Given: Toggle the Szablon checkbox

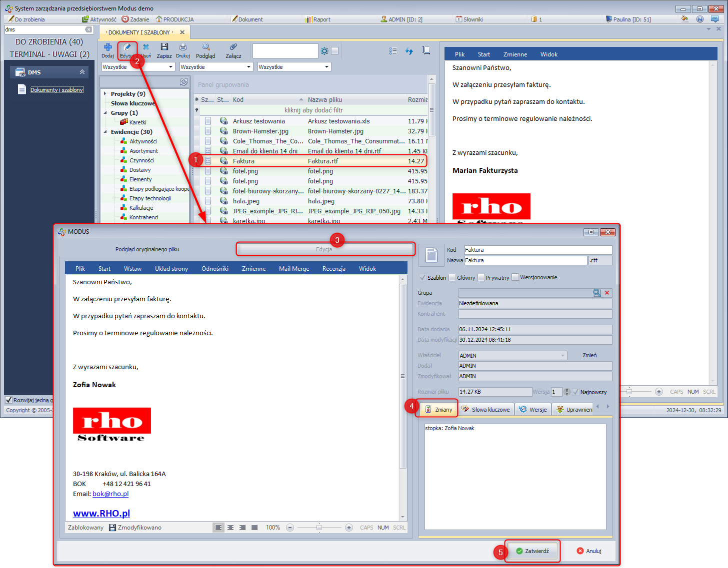Looking at the screenshot, I should click(x=422, y=278).
